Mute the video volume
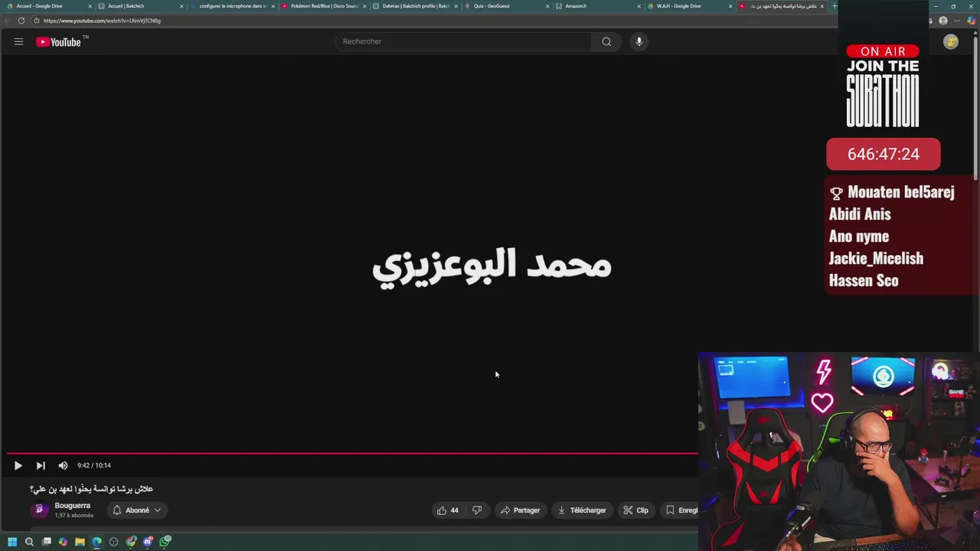Viewport: 980px width, 551px height. tap(63, 465)
